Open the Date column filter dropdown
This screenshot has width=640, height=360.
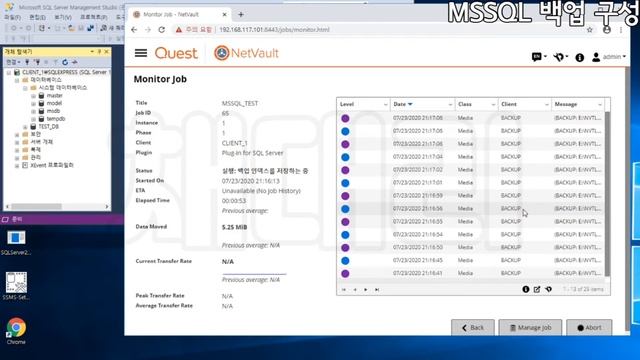coord(450,104)
